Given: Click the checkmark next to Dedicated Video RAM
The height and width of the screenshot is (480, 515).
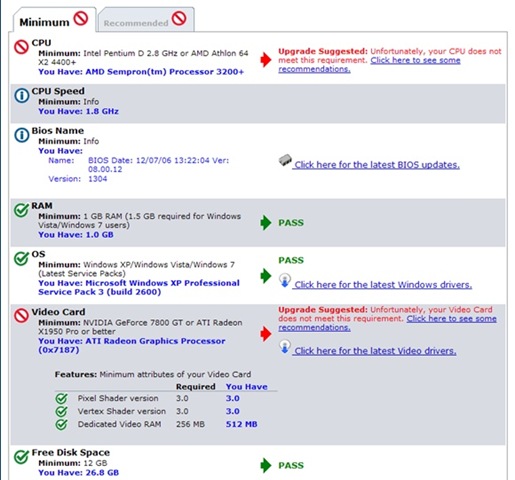Looking at the screenshot, I should (x=61, y=424).
